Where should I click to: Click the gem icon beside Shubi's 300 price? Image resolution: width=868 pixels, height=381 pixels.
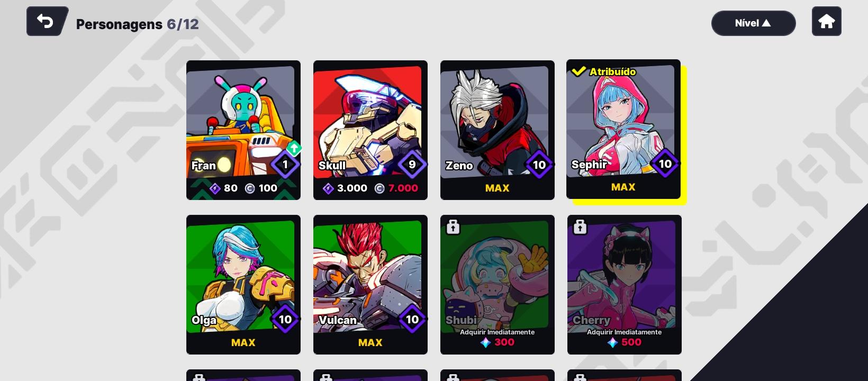tap(485, 342)
